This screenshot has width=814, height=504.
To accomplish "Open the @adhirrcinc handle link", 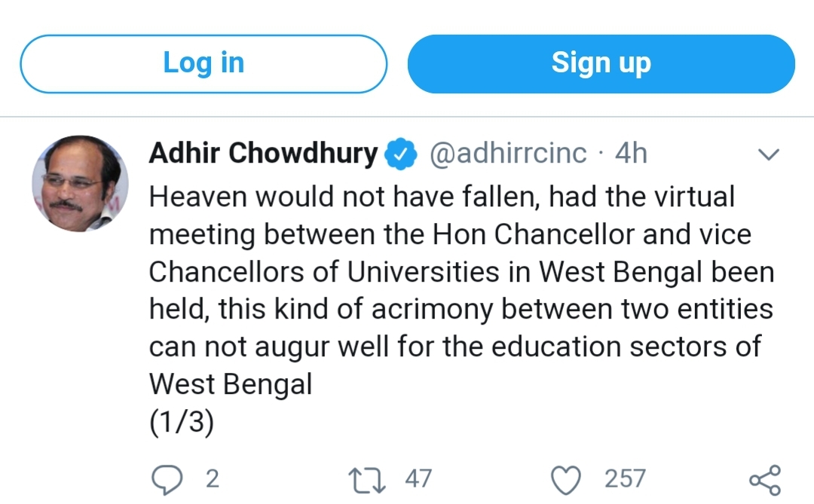I will click(x=508, y=154).
